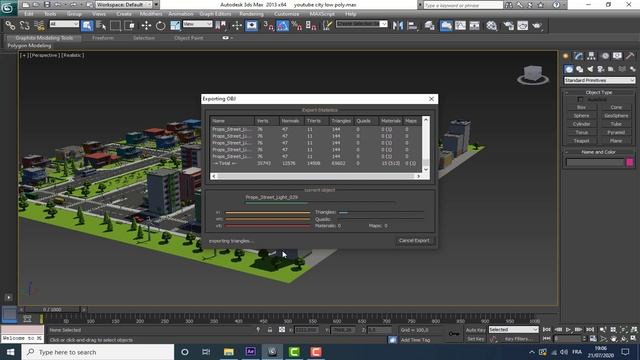Screen dimensions: 640x360
Task: Toggle the Angle Snap button
Action: tap(282, 26)
